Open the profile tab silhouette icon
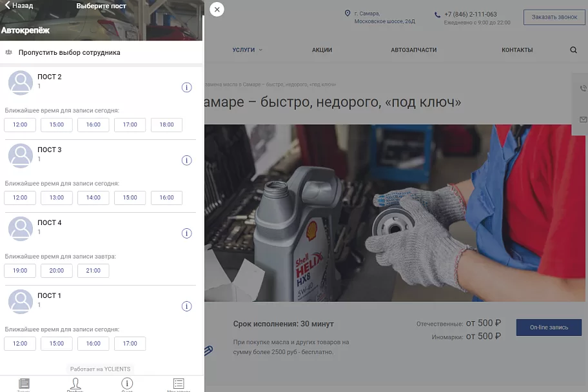The height and width of the screenshot is (392, 588). pos(75,384)
